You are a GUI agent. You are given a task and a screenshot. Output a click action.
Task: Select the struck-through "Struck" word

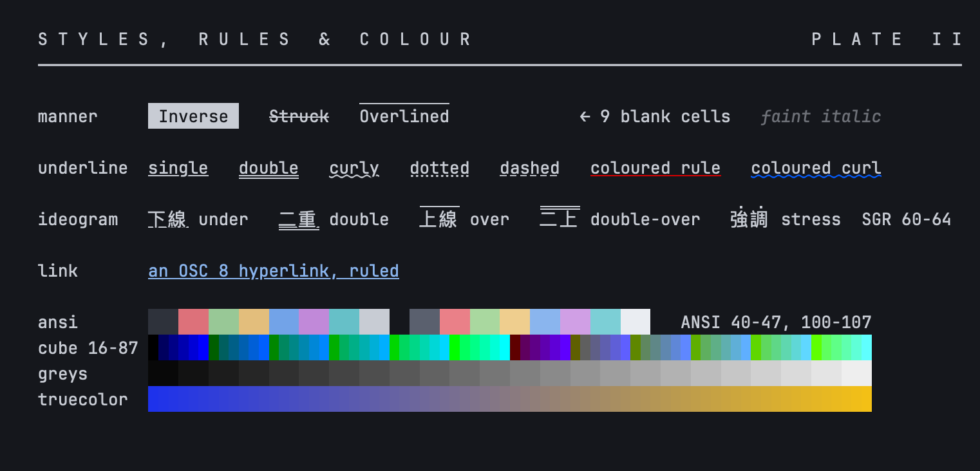(x=299, y=116)
